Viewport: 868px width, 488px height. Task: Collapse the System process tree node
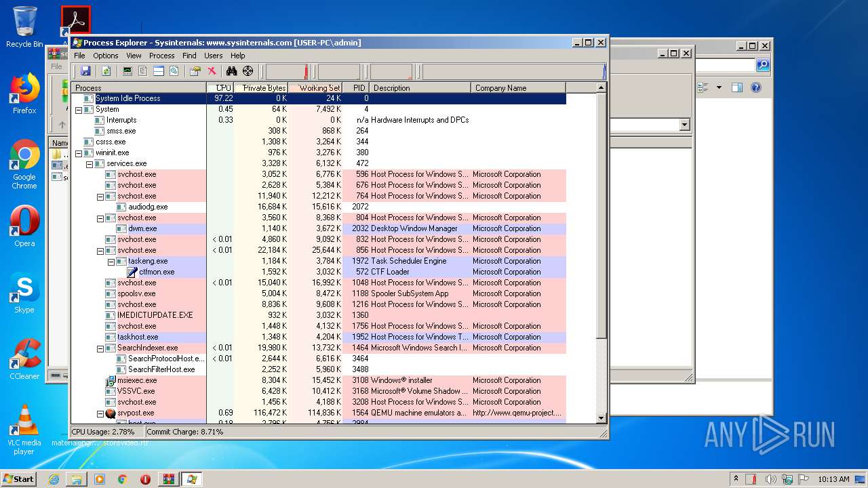coord(78,109)
